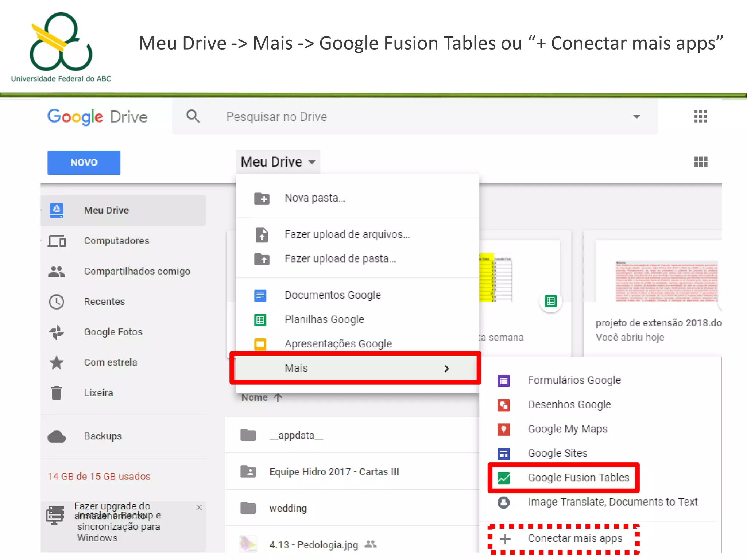Click the Google Fusion Tables chart icon
Viewport: 747px width, 560px height.
(504, 478)
